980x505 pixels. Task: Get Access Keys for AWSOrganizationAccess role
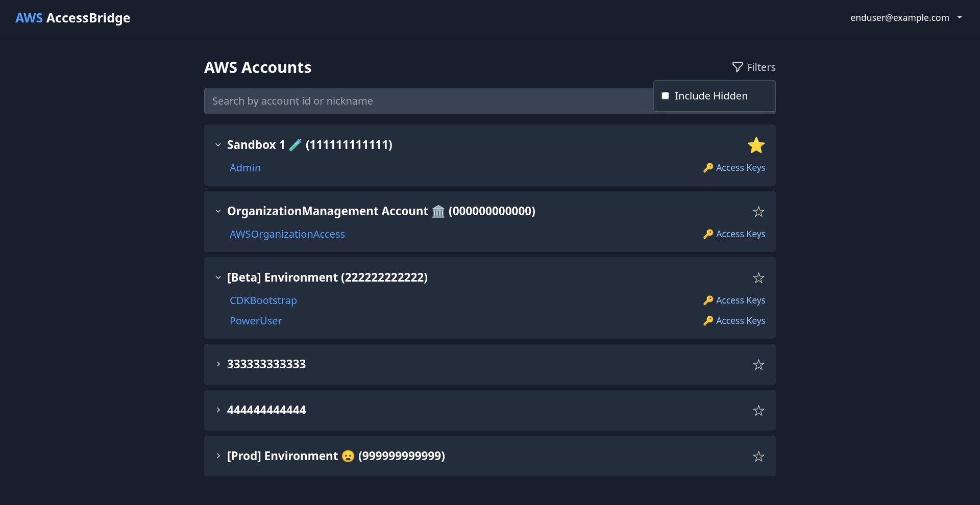point(734,234)
